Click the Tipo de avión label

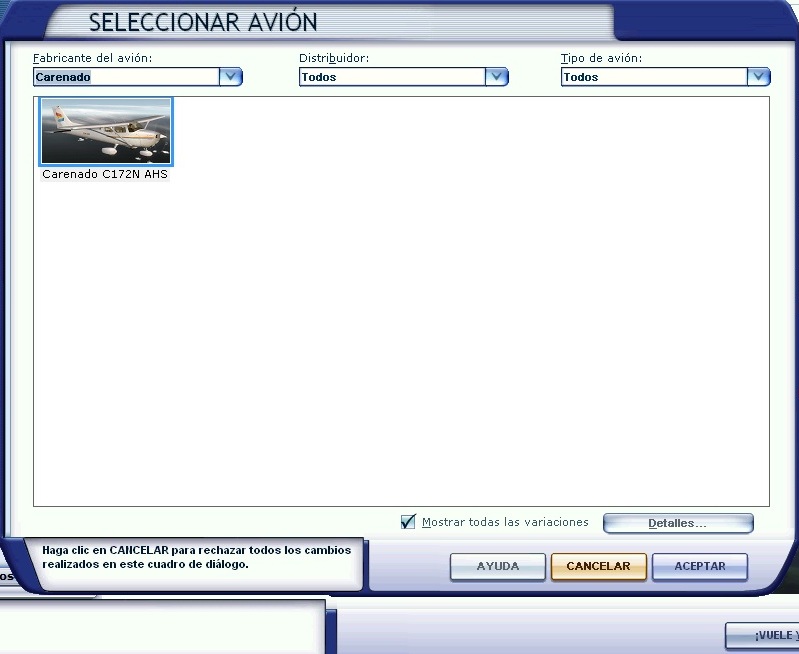(601, 58)
